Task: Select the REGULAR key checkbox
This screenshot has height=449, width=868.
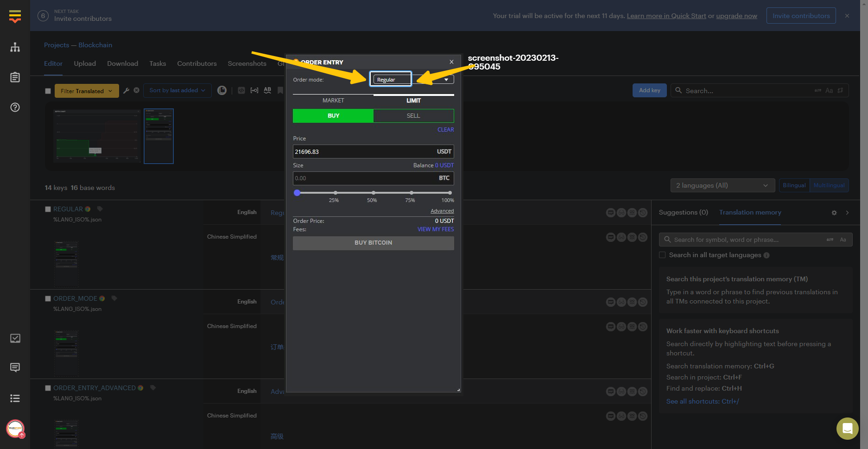Action: (48, 209)
